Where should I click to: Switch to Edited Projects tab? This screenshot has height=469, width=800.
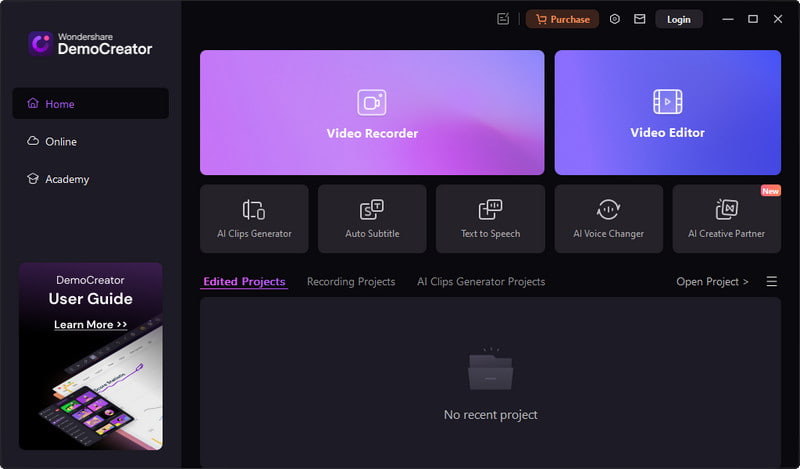click(x=244, y=282)
